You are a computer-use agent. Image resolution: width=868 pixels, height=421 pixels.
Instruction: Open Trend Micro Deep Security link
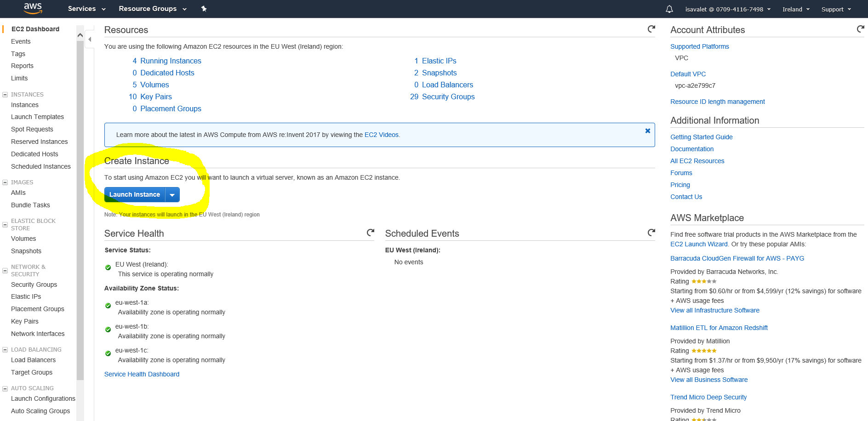(708, 397)
